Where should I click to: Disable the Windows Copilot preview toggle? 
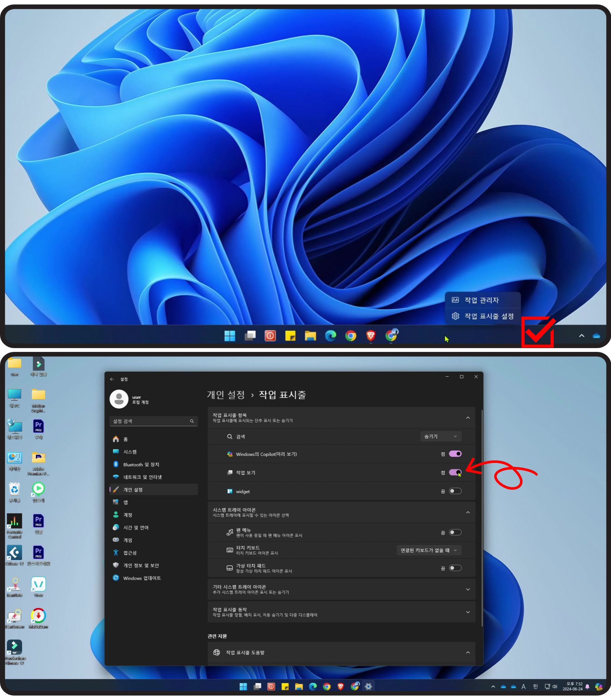coord(455,454)
